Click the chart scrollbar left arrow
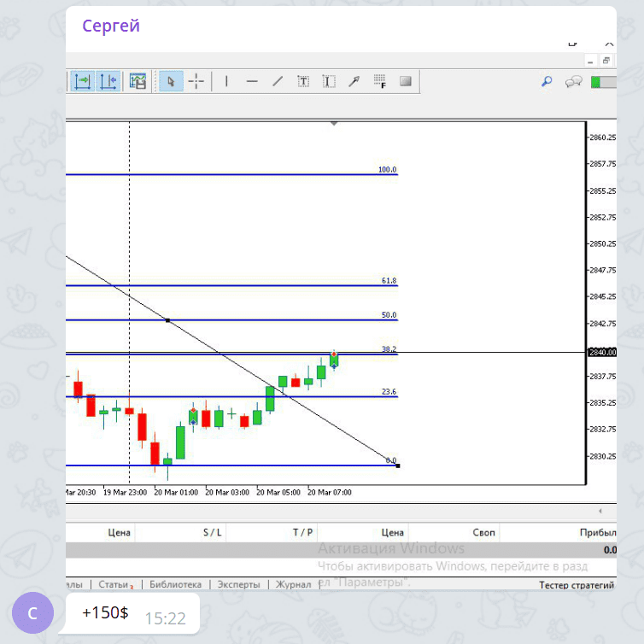Screen dimensions: 644x644 [x=600, y=511]
